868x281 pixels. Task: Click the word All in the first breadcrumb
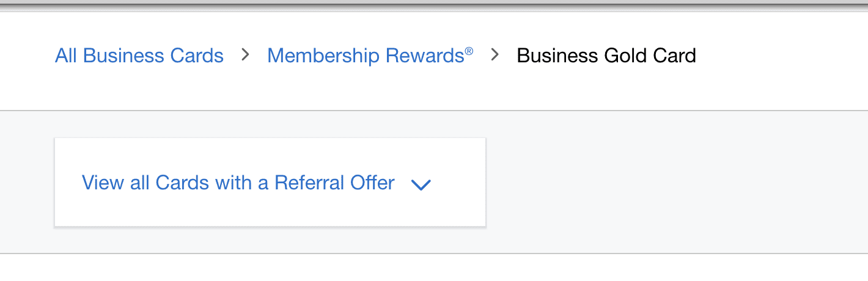point(66,56)
